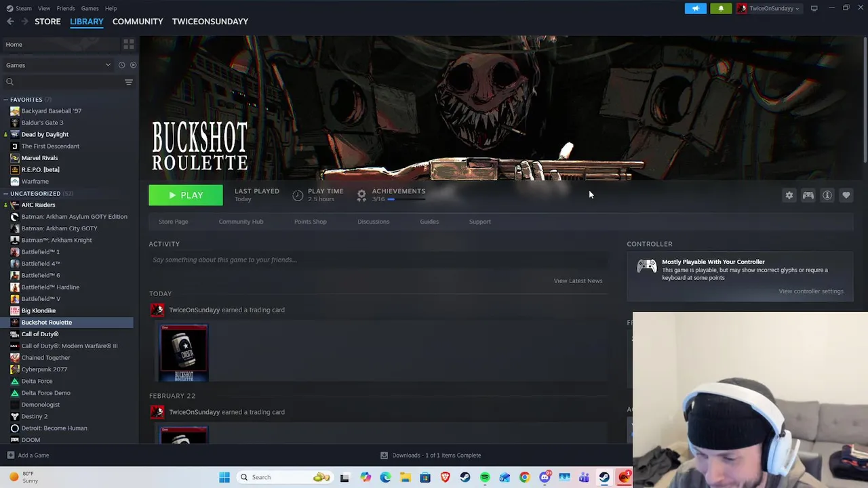This screenshot has width=868, height=488.
Task: Open the library grid view icon
Action: coord(128,44)
